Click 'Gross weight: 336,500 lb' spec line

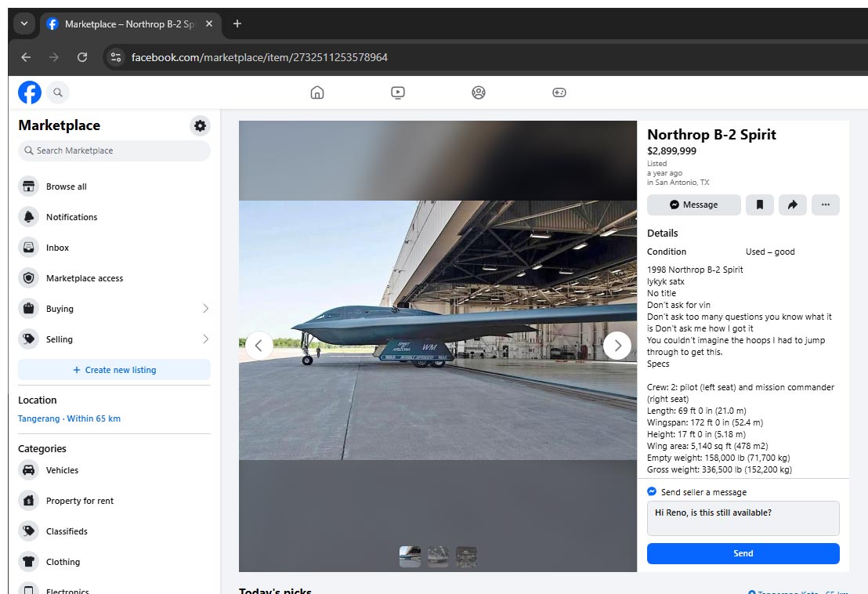click(719, 469)
